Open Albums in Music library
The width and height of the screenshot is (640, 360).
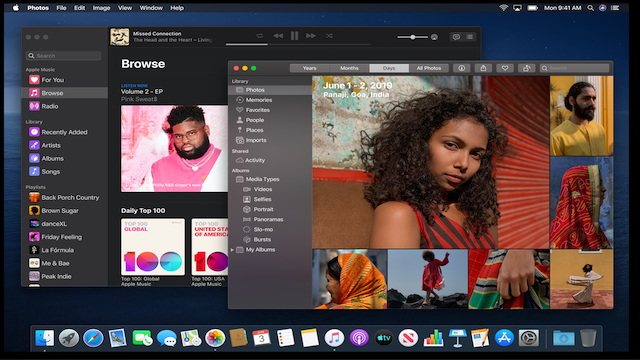64,158
